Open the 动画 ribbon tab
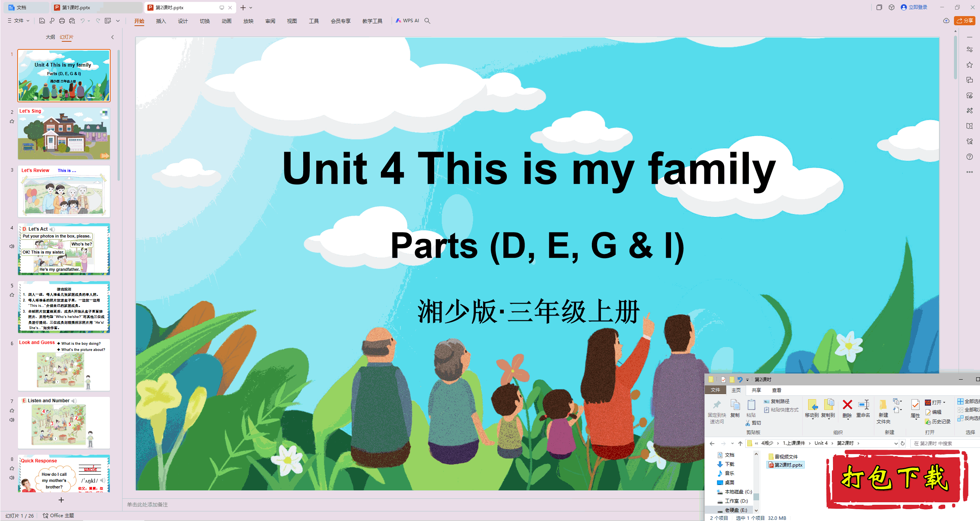Viewport: 980px width, 521px height. pos(226,21)
